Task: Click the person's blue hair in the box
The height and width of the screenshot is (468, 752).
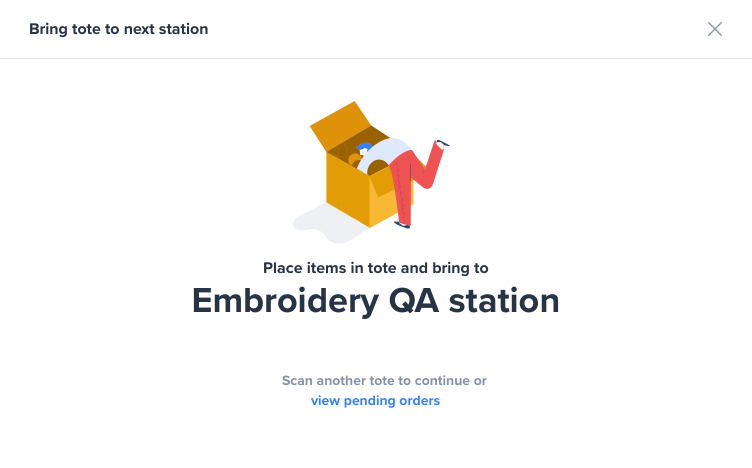Action: pos(364,146)
